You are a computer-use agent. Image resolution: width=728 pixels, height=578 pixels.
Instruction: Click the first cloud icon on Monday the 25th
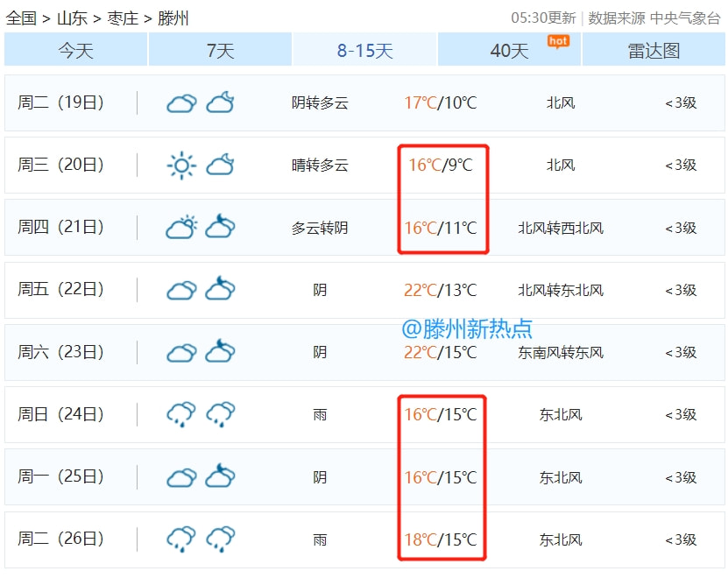tap(181, 477)
